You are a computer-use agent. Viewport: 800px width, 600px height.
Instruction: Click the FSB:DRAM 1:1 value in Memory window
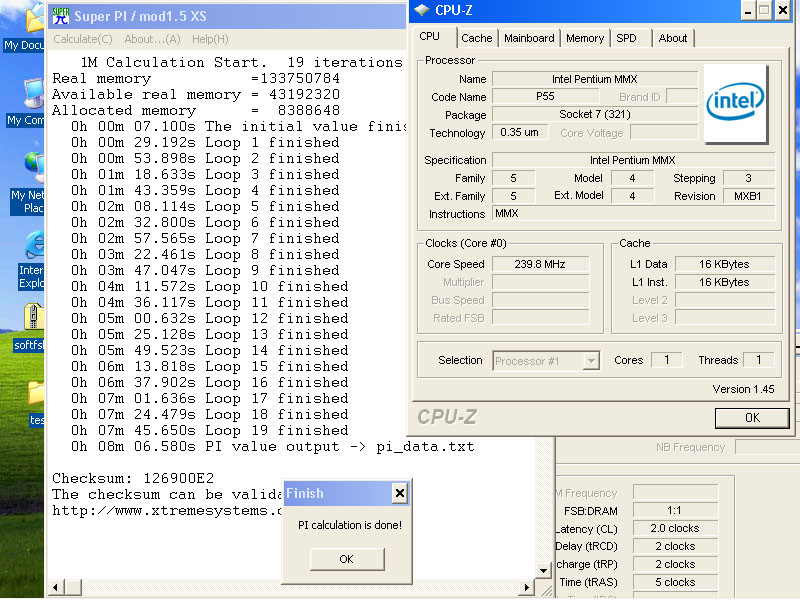pos(675,510)
